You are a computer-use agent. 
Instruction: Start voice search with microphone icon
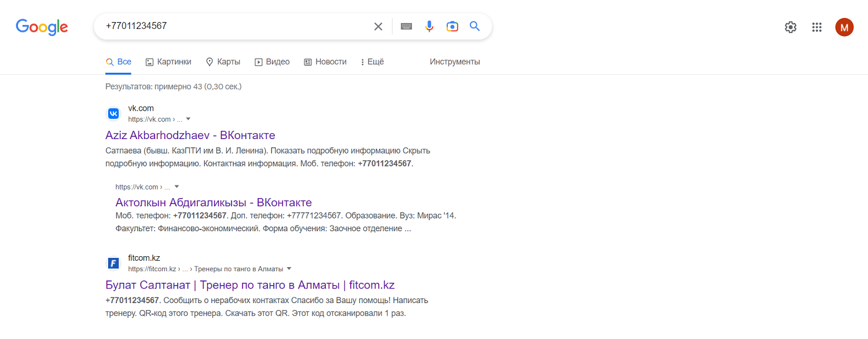tap(429, 26)
